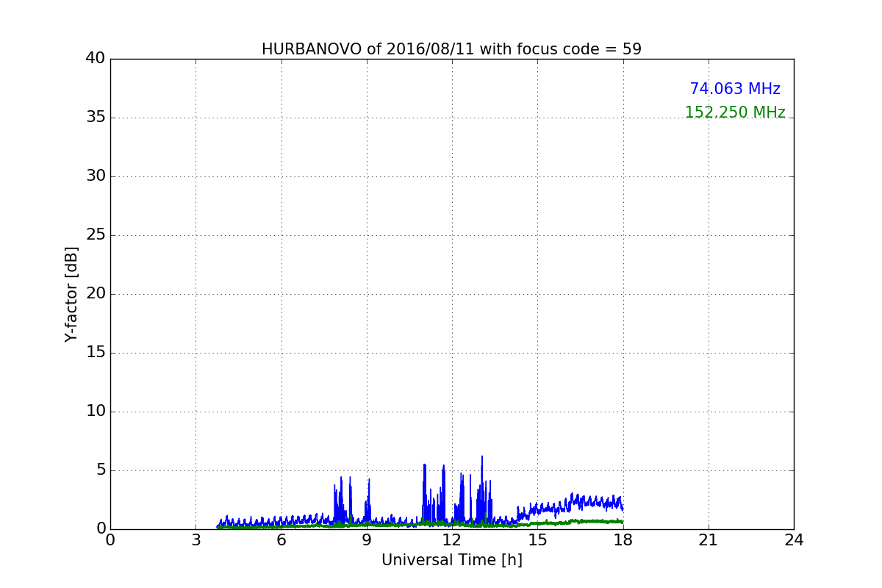Click the x-axis tick label 18
Screen dimensions: 882x588
(x=623, y=540)
